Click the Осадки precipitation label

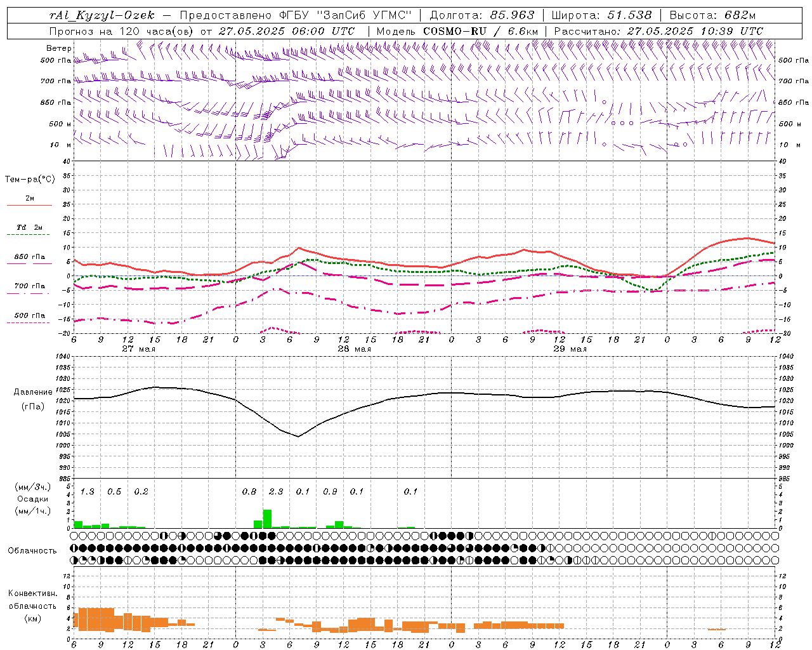click(x=32, y=499)
